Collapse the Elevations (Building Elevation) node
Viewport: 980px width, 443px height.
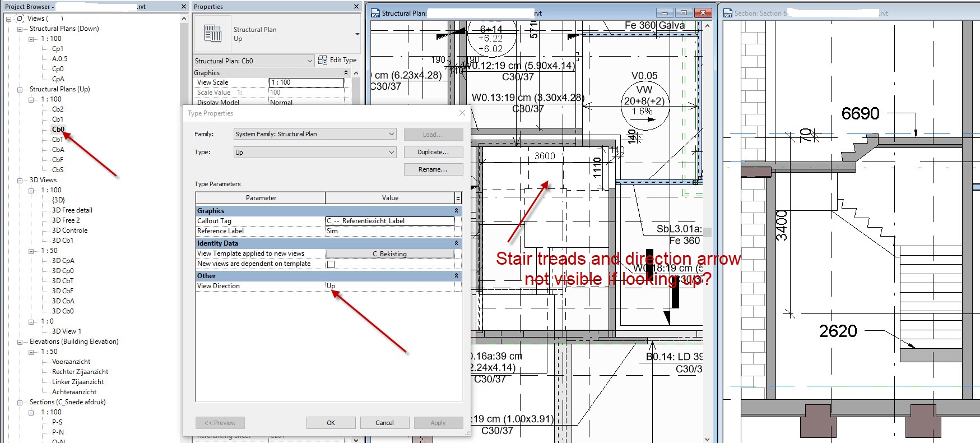pyautogui.click(x=20, y=342)
